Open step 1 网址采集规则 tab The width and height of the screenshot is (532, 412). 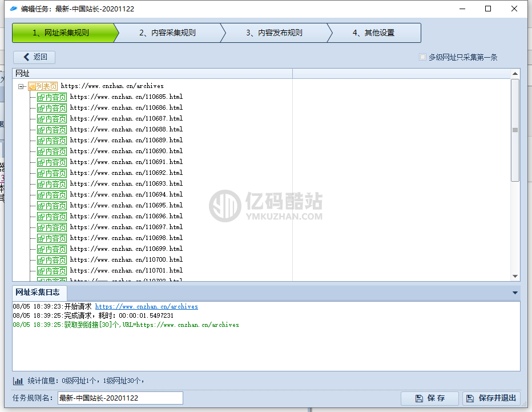click(x=63, y=33)
